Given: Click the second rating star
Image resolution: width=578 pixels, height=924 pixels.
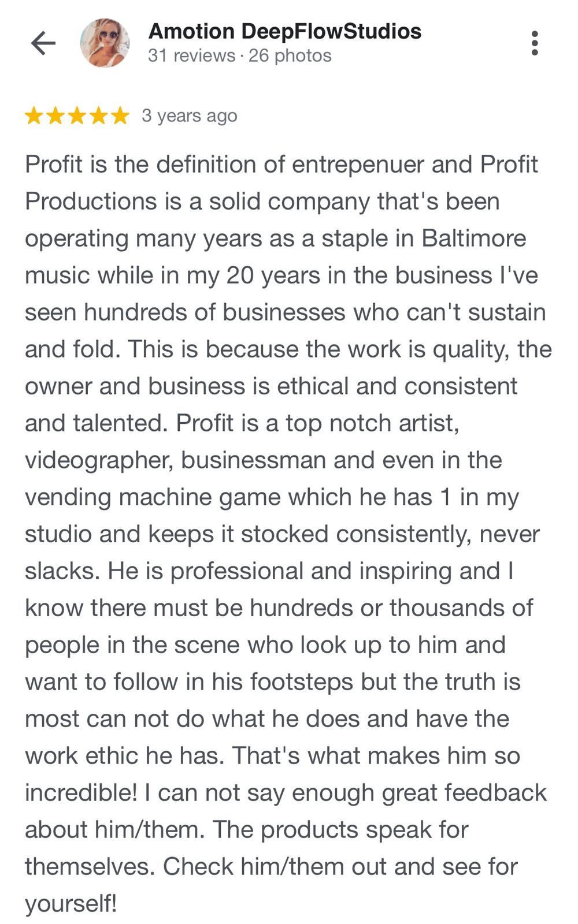Looking at the screenshot, I should [55, 116].
